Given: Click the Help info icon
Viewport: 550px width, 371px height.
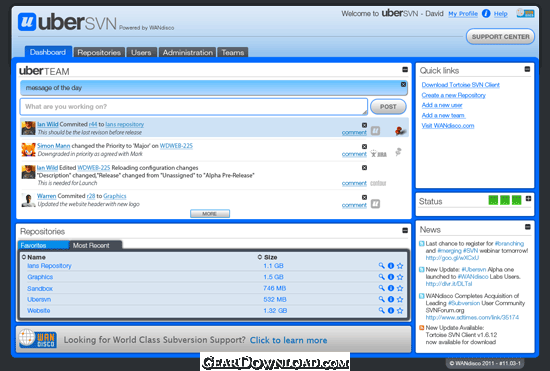Looking at the screenshot, I should [486, 14].
